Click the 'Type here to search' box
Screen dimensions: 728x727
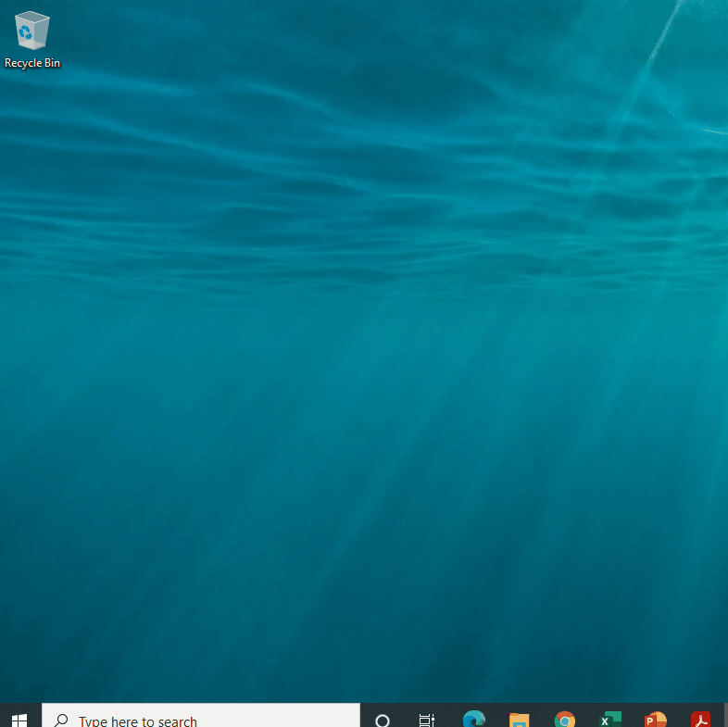coord(201,716)
